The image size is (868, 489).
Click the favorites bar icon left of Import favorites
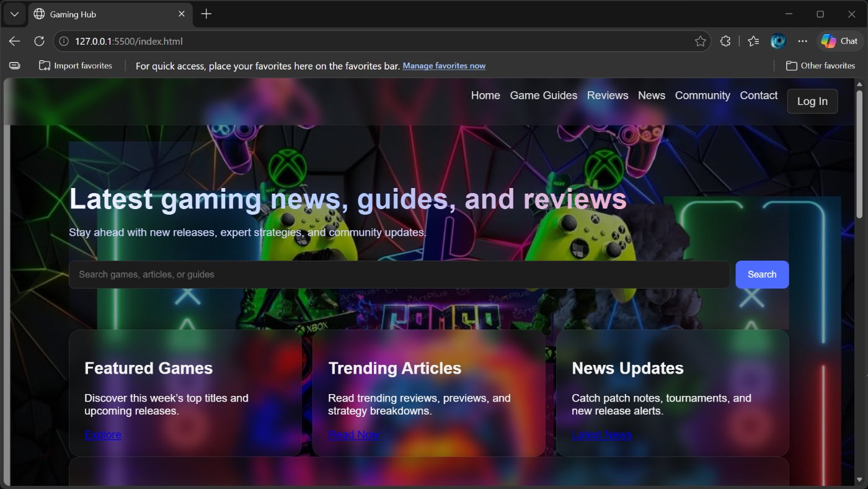coord(15,65)
